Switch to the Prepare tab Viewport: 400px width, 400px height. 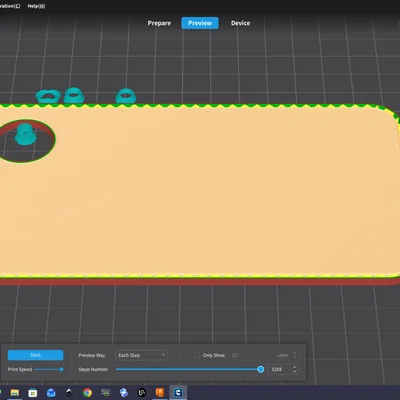159,23
